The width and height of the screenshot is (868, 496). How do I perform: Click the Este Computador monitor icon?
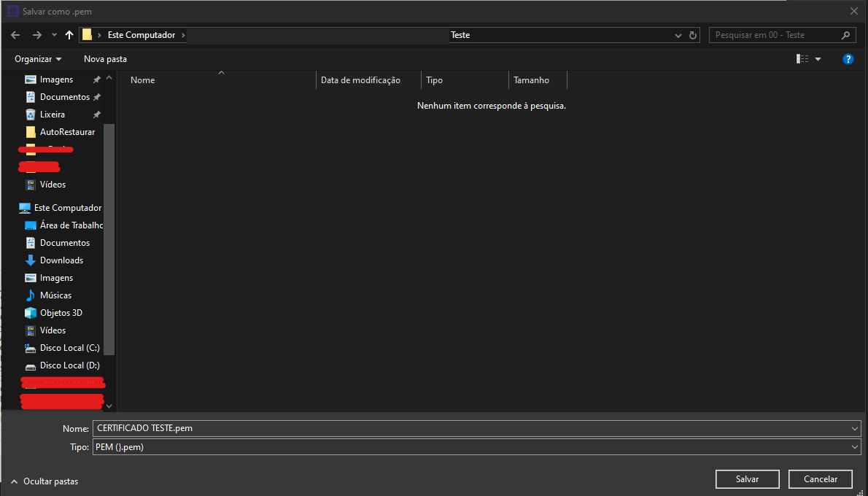coord(24,208)
